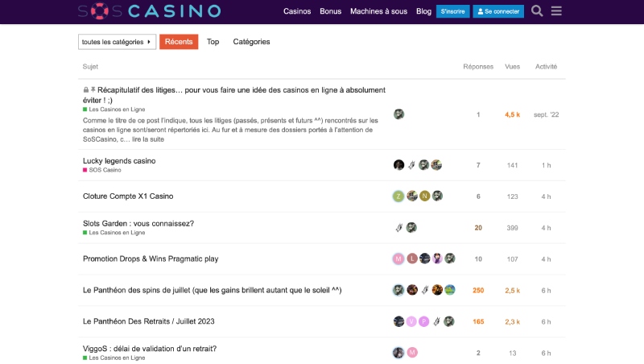
Task: Open green Z avatar in Cloture Compte X1 row
Action: [x=398, y=196]
